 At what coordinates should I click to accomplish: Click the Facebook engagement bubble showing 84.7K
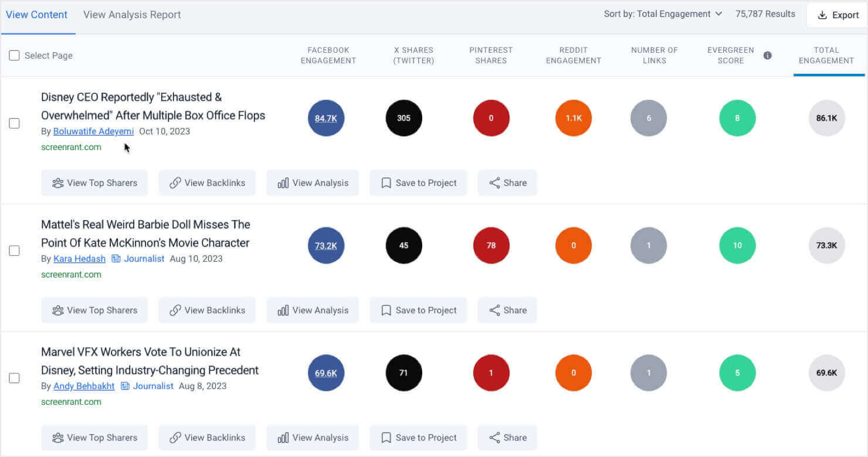pos(326,118)
